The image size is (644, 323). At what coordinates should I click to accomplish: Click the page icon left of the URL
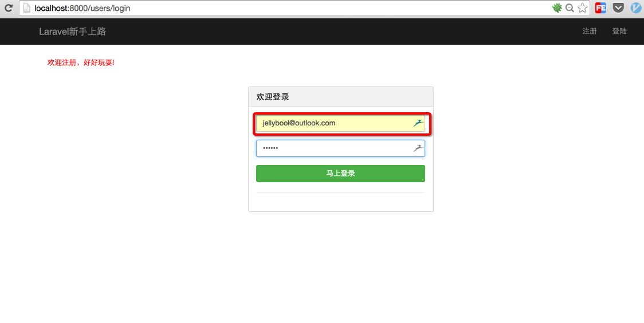[26, 8]
